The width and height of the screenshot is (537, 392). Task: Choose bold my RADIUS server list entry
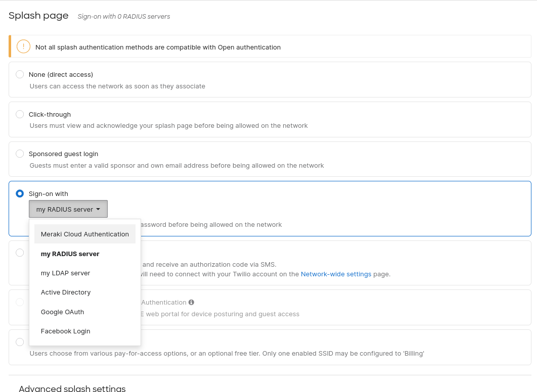pyautogui.click(x=70, y=254)
